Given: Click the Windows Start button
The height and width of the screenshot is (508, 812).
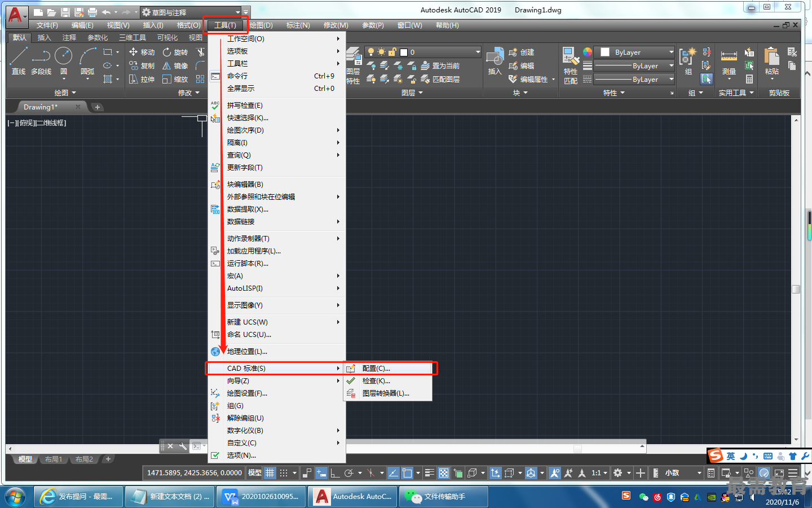Looking at the screenshot, I should (15, 497).
